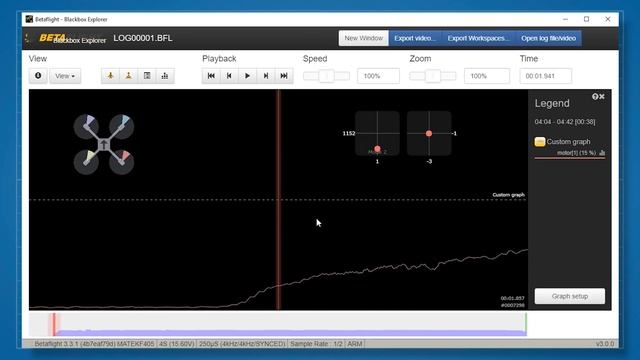Click legend time range 04:04 - 04:42

click(x=564, y=122)
